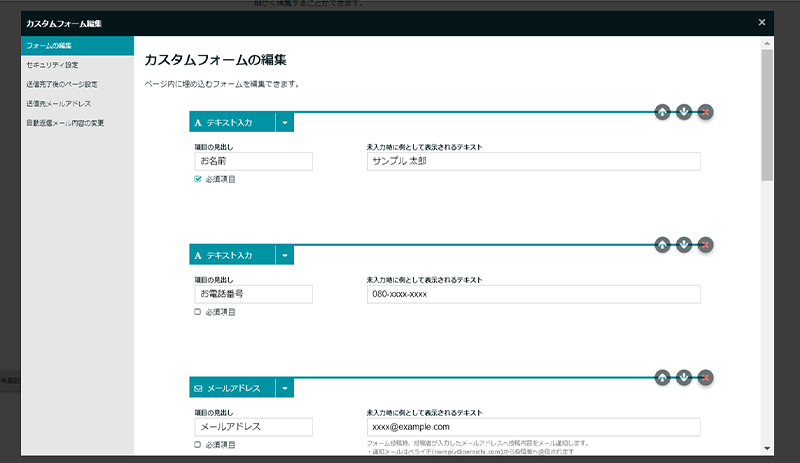Enable 必須項目 for お電話番号 field
This screenshot has width=800, height=463.
[x=198, y=312]
